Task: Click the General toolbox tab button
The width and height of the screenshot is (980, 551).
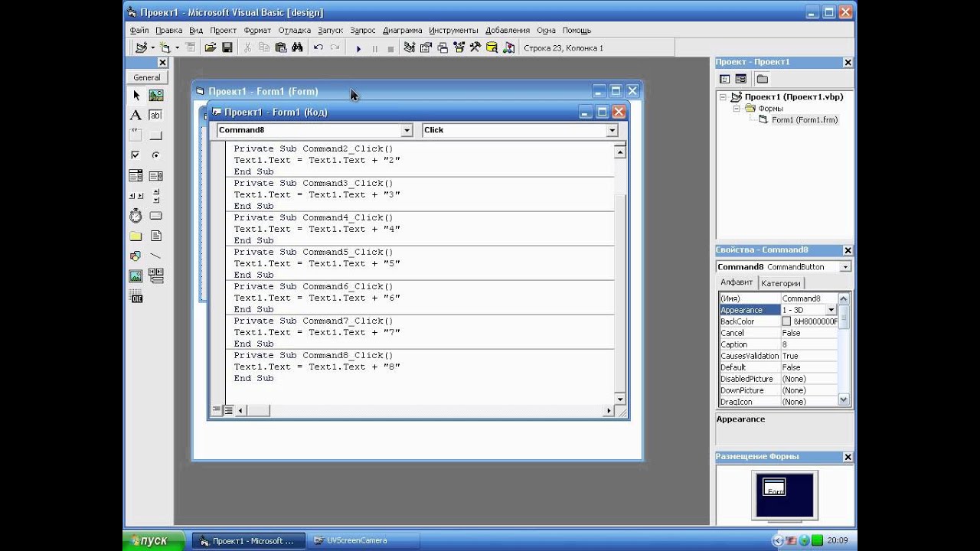Action: [147, 77]
